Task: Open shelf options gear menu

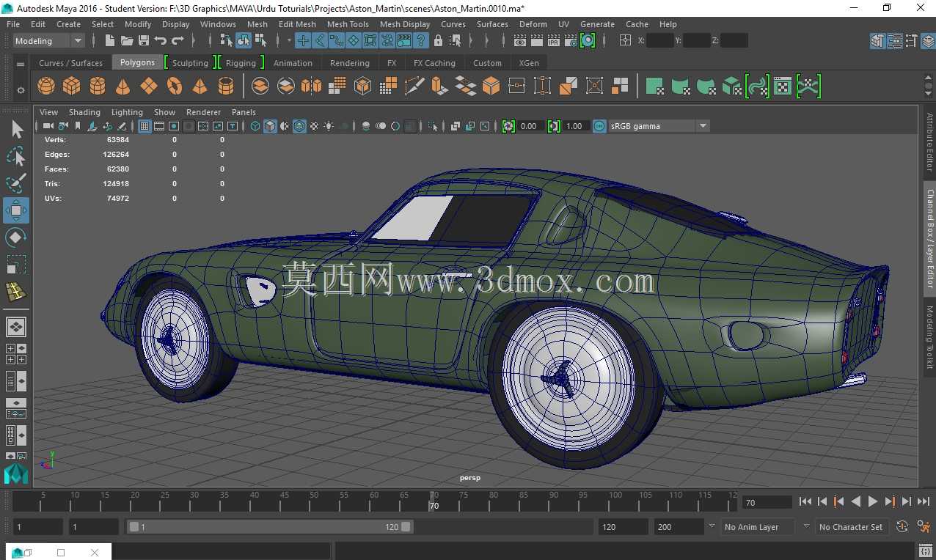Action: tap(21, 90)
